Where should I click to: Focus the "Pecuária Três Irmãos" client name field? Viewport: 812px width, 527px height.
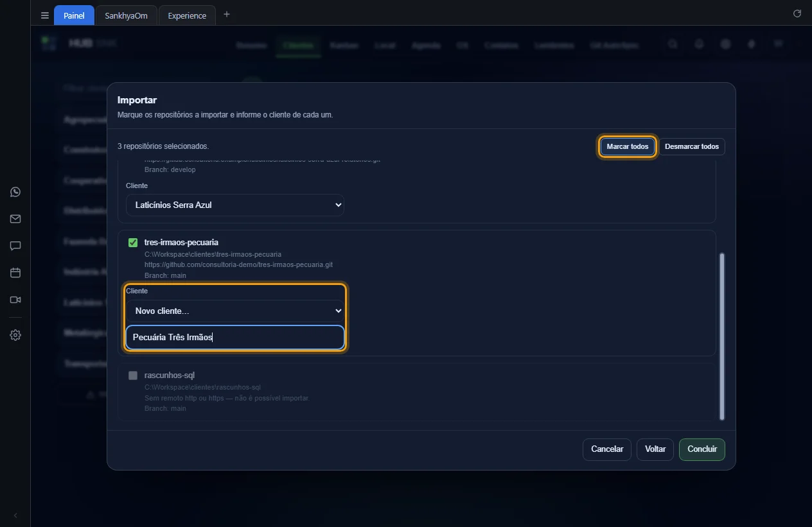tap(235, 338)
